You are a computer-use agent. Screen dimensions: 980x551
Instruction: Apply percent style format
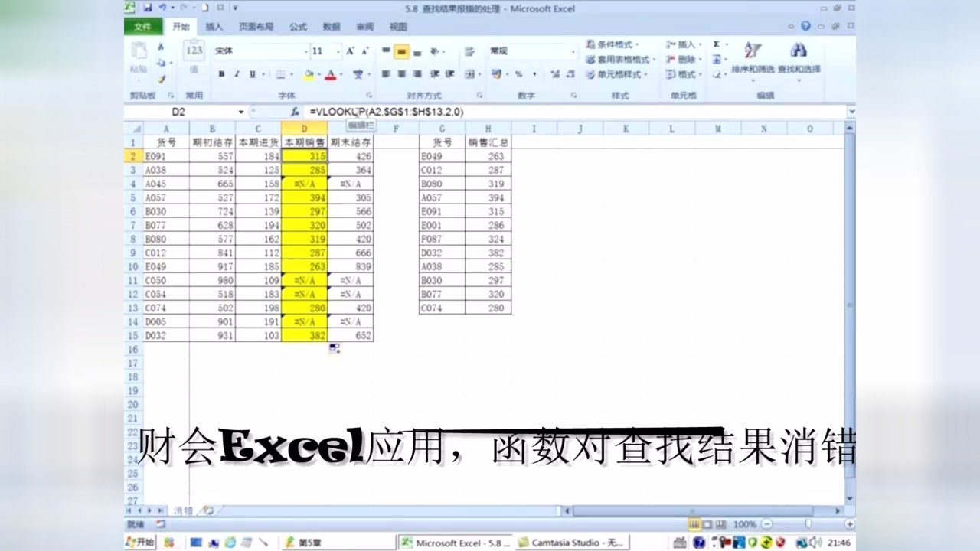point(518,74)
